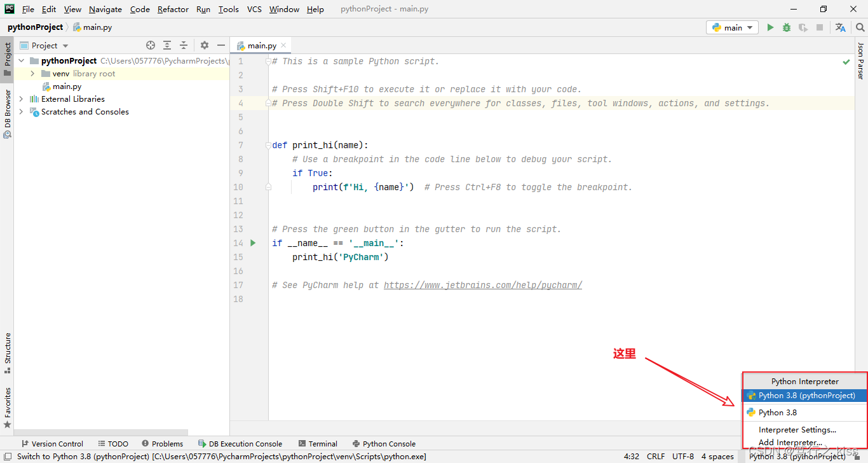The width and height of the screenshot is (868, 463).
Task: Open Project panel gear options
Action: click(x=205, y=45)
